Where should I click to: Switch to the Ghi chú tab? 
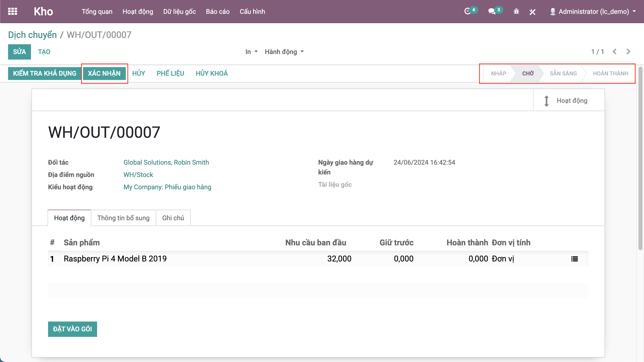[x=173, y=218]
